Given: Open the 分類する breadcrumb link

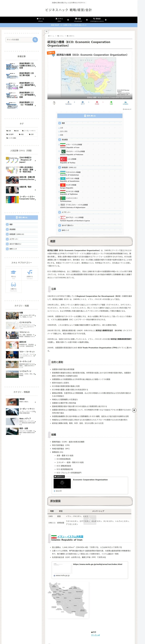Looking at the screenshot, I should [71, 36].
